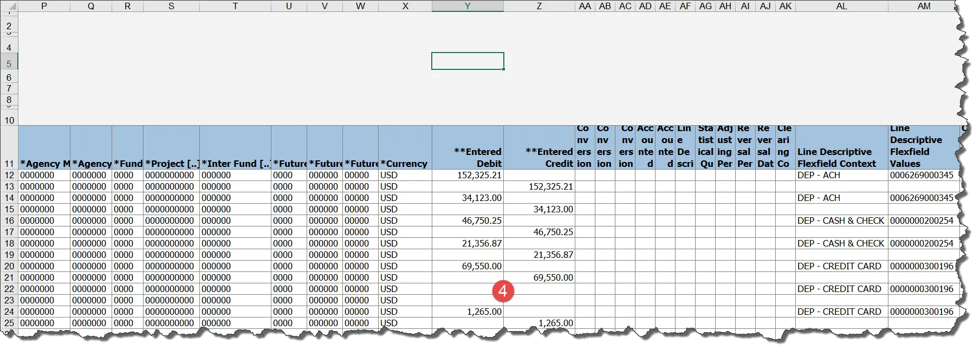Viewport: 980px width, 350px height.
Task: Click the outlined active cell in row 5
Action: (x=468, y=61)
